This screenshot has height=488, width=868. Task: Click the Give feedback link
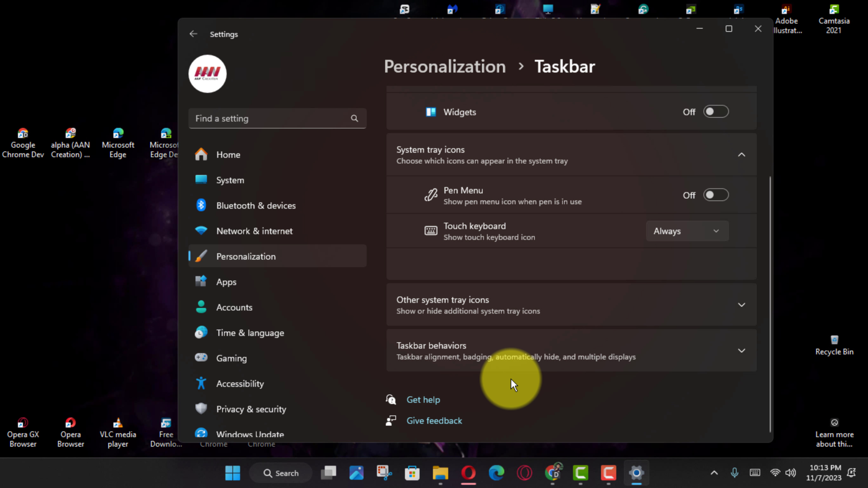[x=434, y=421]
